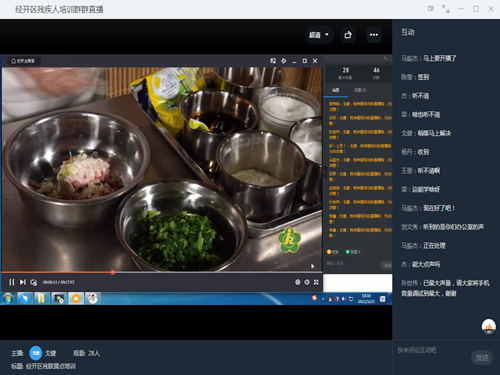The width and height of the screenshot is (500, 375).
Task: Pause the video in the shared player
Action: (x=12, y=282)
